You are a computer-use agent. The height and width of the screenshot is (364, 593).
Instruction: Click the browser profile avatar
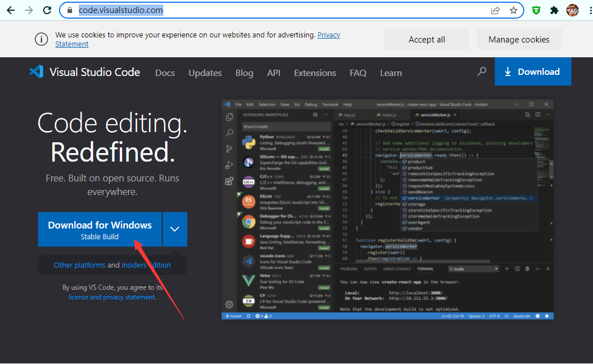[x=573, y=10]
